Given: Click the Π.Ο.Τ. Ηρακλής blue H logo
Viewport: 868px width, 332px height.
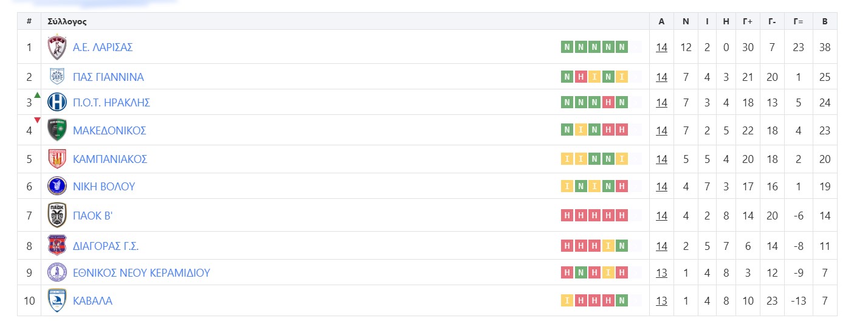Looking at the screenshot, I should [57, 102].
